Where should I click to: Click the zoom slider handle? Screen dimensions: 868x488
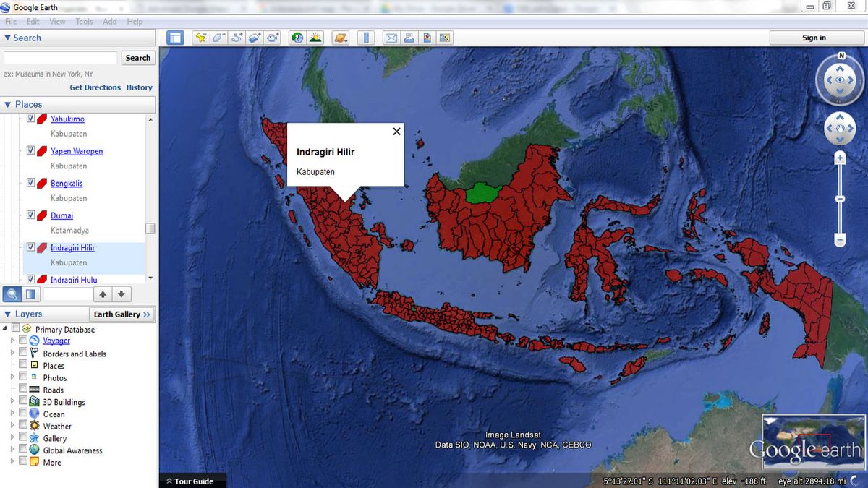[840, 199]
